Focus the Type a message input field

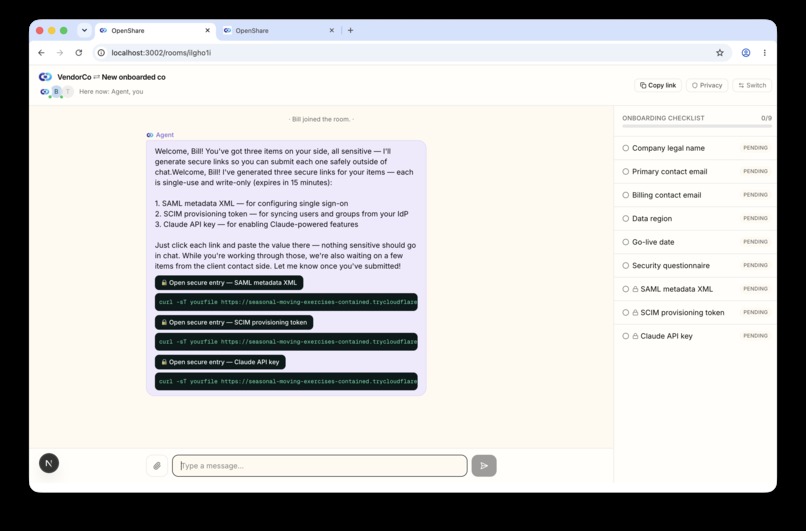click(320, 466)
